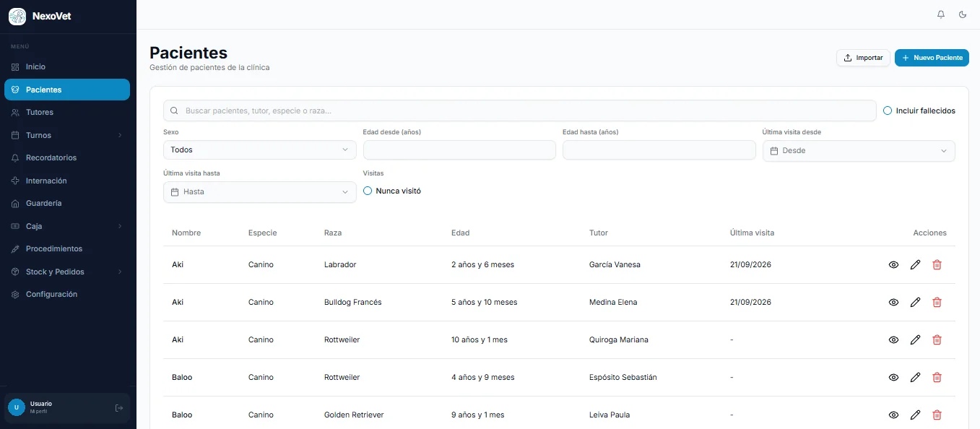The image size is (980, 429).
Task: Select Pacientes in the sidebar
Action: [67, 90]
